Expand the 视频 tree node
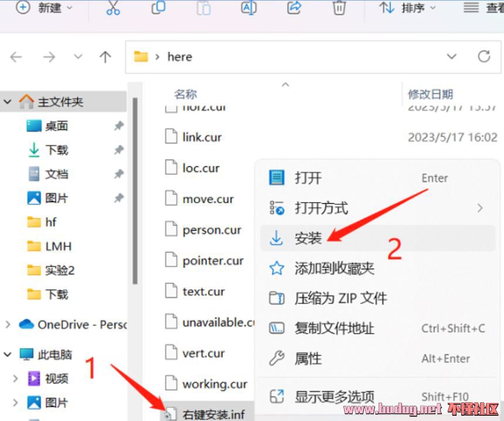Image resolution: width=504 pixels, height=421 pixels. click(x=15, y=379)
